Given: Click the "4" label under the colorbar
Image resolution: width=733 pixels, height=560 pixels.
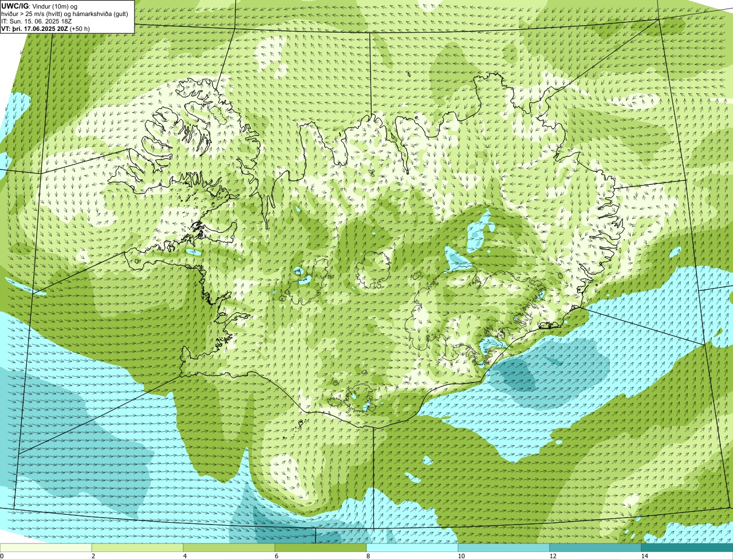Looking at the screenshot, I should 184,556.
